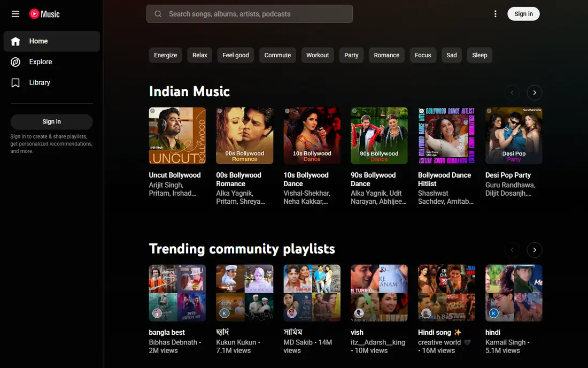Open the Kukun Kukun playlist thumbnail
The image size is (588, 368).
click(x=244, y=293)
